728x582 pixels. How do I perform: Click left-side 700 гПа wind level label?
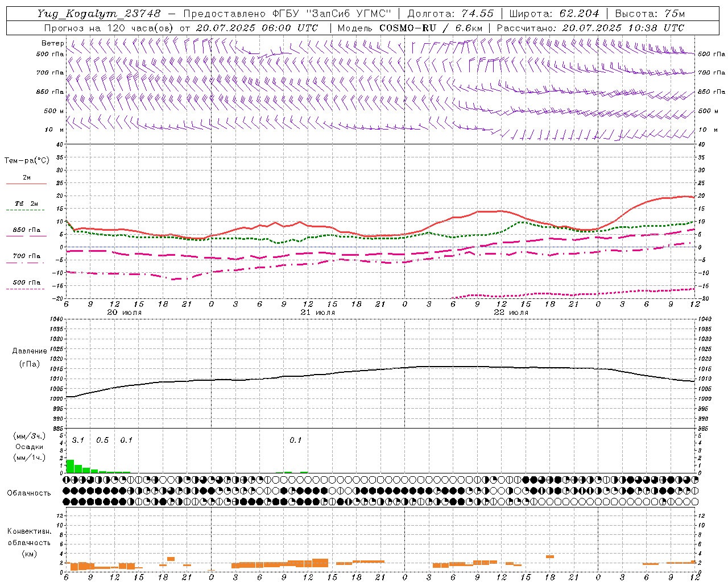(50, 73)
